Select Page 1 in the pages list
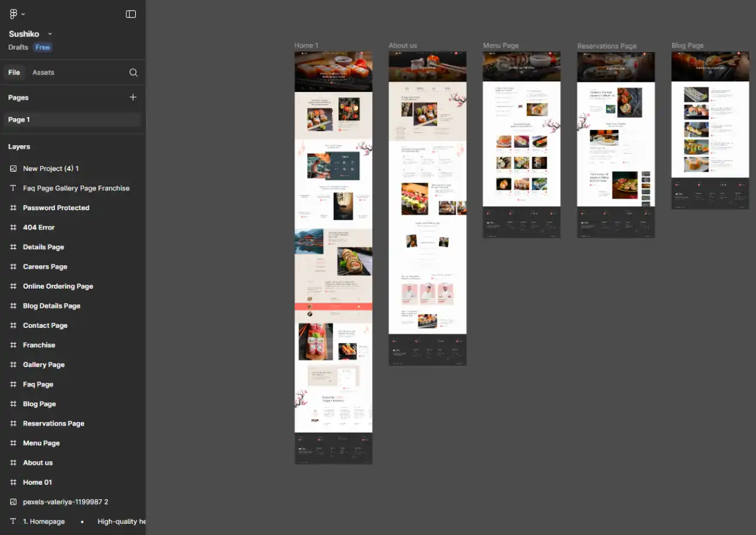This screenshot has width=756, height=535. pyautogui.click(x=73, y=119)
